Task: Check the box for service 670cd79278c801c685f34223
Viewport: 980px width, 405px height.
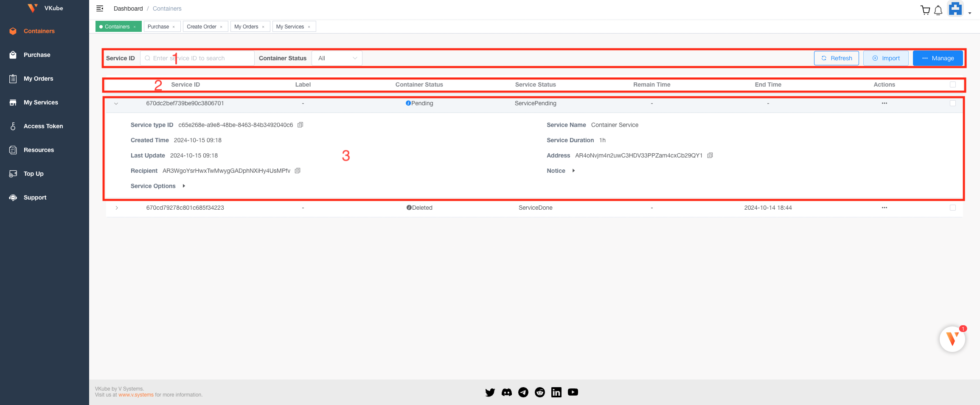Action: pos(953,208)
